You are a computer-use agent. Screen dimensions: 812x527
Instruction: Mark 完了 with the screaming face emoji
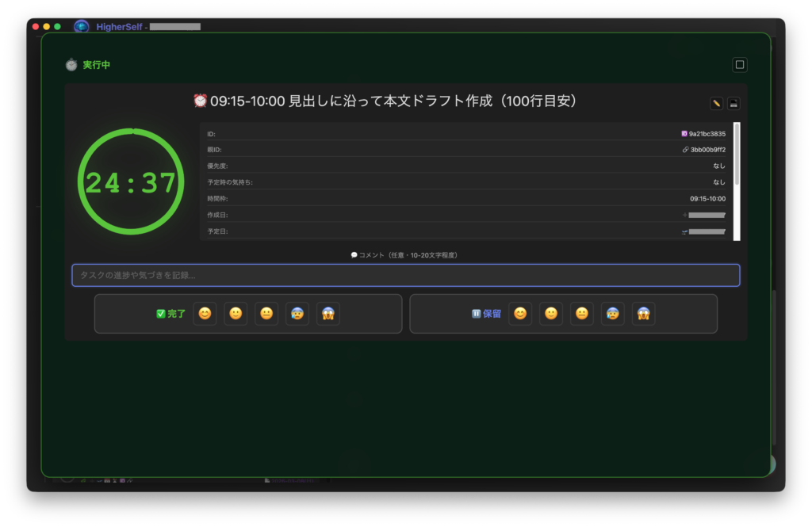pyautogui.click(x=328, y=314)
